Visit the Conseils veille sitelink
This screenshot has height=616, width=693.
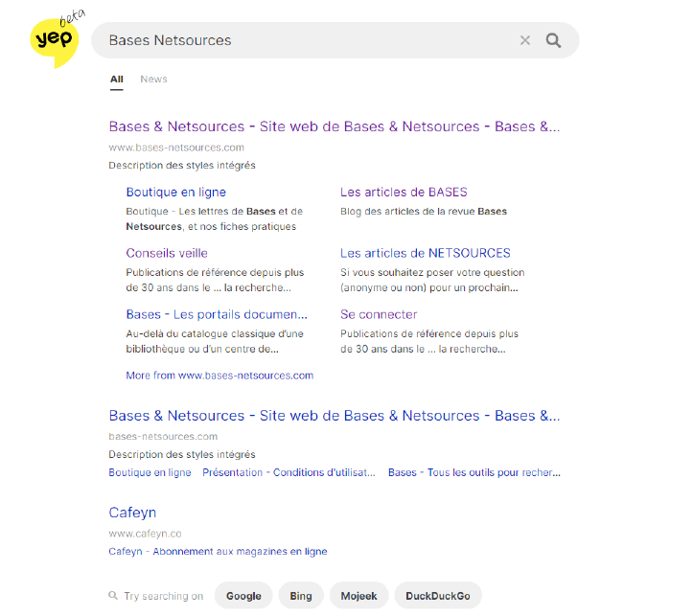coord(167,254)
